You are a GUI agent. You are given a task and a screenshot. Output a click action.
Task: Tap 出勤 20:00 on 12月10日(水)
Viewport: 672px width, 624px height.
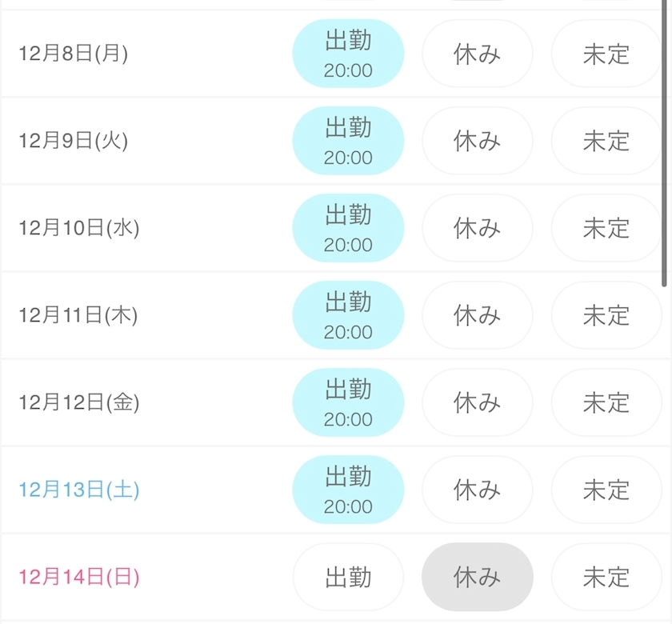pyautogui.click(x=348, y=228)
